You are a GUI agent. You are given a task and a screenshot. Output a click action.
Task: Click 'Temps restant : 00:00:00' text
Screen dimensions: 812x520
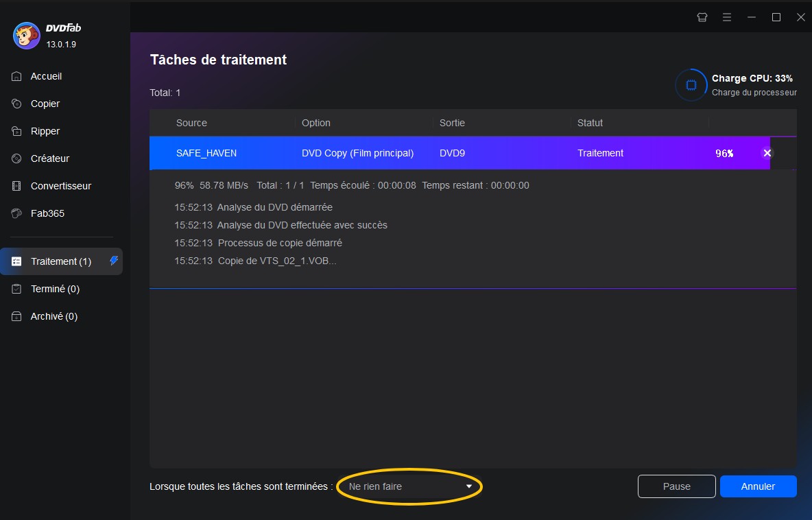475,185
